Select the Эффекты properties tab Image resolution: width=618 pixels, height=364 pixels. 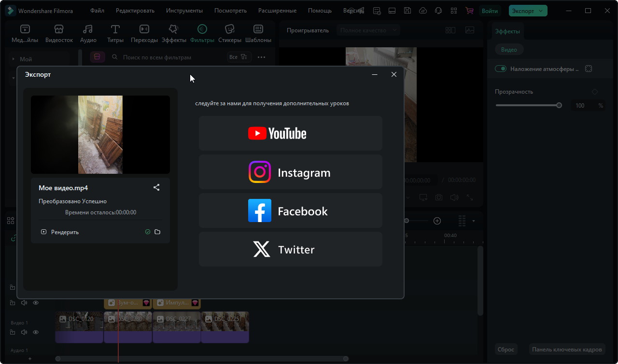(507, 31)
